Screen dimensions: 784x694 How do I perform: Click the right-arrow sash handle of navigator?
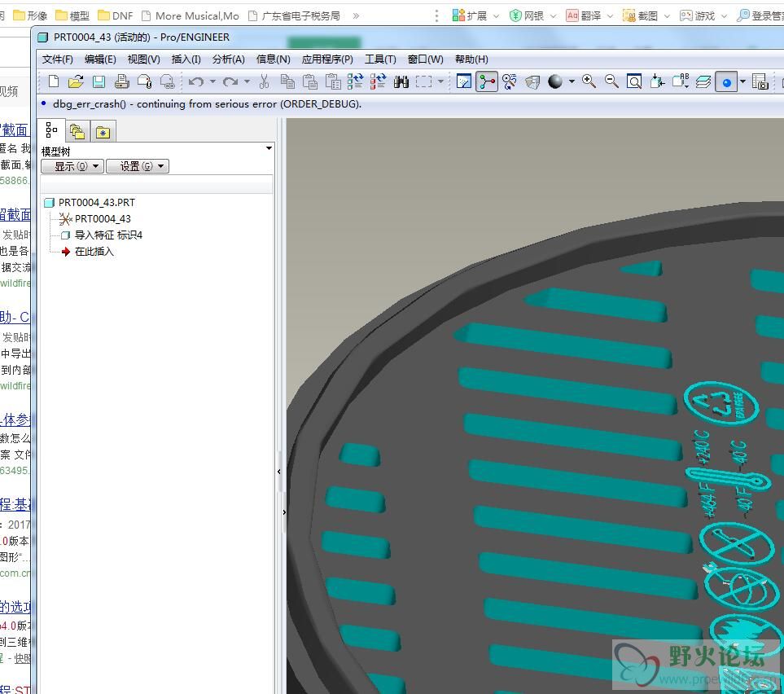point(284,512)
